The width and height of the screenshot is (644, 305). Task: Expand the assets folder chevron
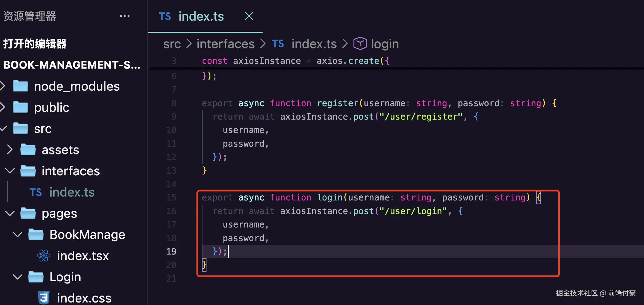(x=10, y=150)
